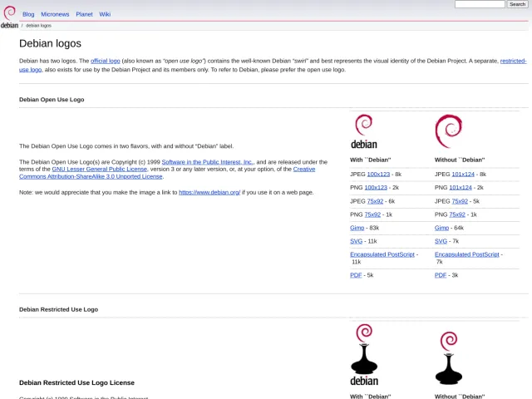Image resolution: width=532 pixels, height=399 pixels.
Task: Click the 'Debian logos' page heading
Action: pyautogui.click(x=50, y=43)
